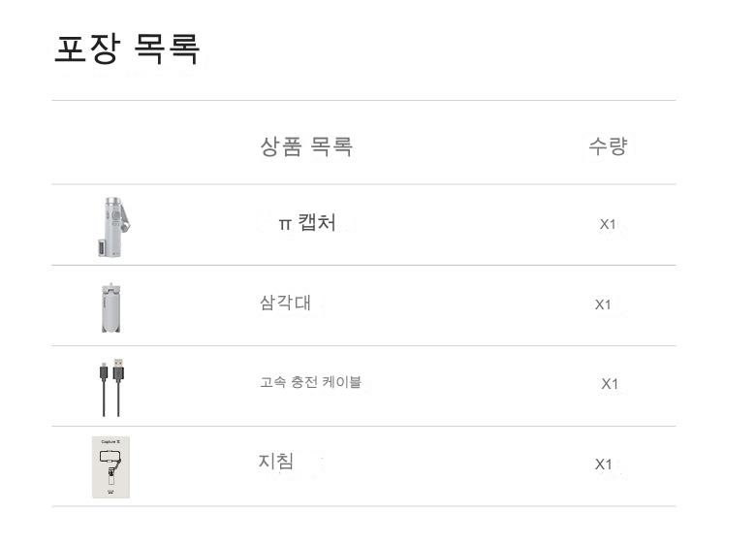The width and height of the screenshot is (756, 545).
Task: Select the '고속 충전 케이블' product name
Action: 310,382
